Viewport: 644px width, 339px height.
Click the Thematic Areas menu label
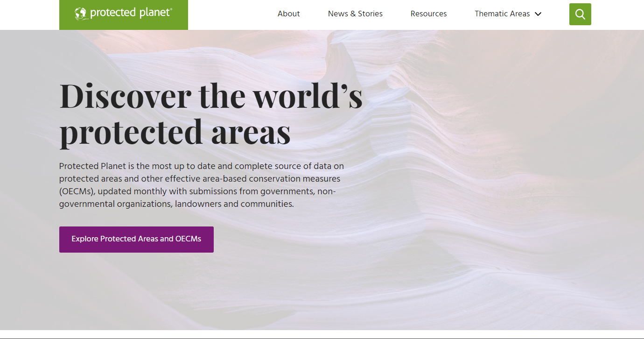click(502, 14)
